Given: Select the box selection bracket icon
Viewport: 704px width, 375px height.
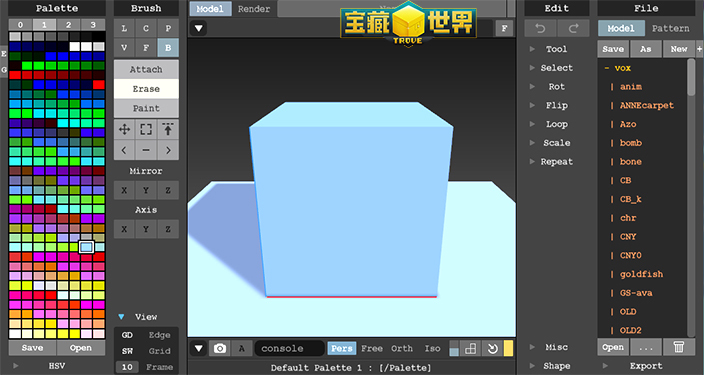Looking at the screenshot, I should coord(146,130).
